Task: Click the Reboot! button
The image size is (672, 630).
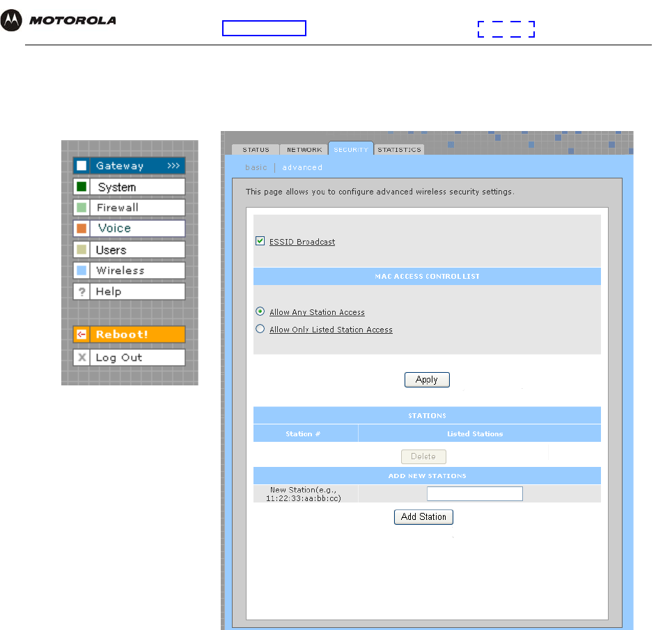Action: click(x=129, y=334)
